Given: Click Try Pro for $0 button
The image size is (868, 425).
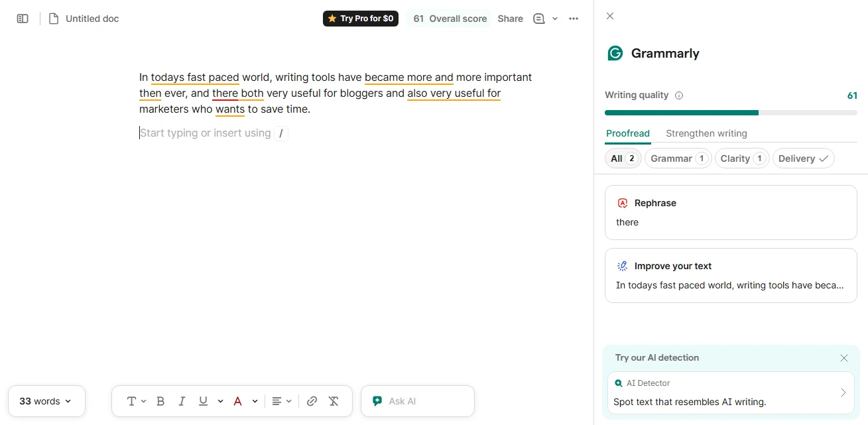Looking at the screenshot, I should click(361, 19).
